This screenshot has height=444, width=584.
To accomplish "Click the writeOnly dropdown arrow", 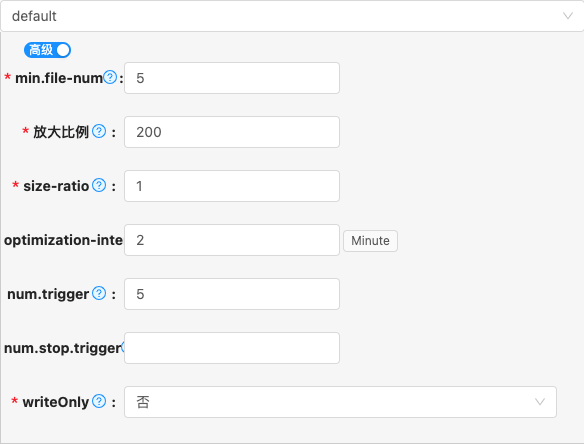I will click(x=540, y=402).
